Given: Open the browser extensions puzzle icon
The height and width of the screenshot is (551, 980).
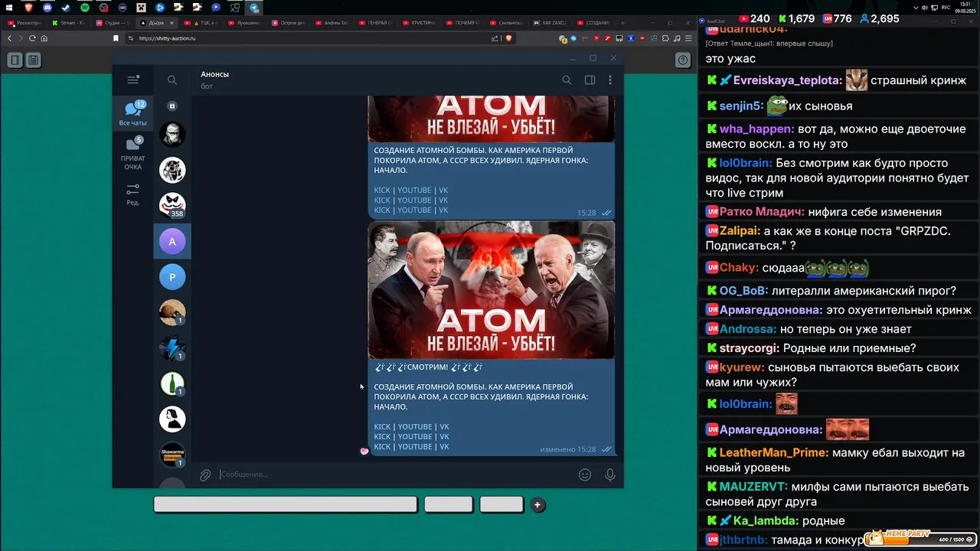Looking at the screenshot, I should point(665,38).
